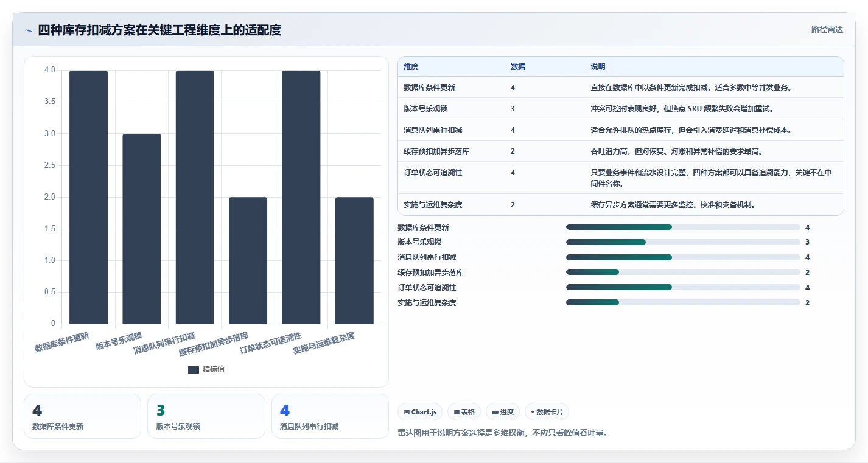
Task: Open the 版本号乐观锁 stat card showing 3
Action: click(206, 416)
